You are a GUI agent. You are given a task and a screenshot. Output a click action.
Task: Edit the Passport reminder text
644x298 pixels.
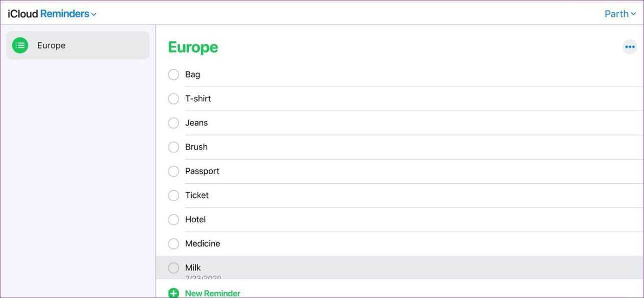click(x=202, y=171)
